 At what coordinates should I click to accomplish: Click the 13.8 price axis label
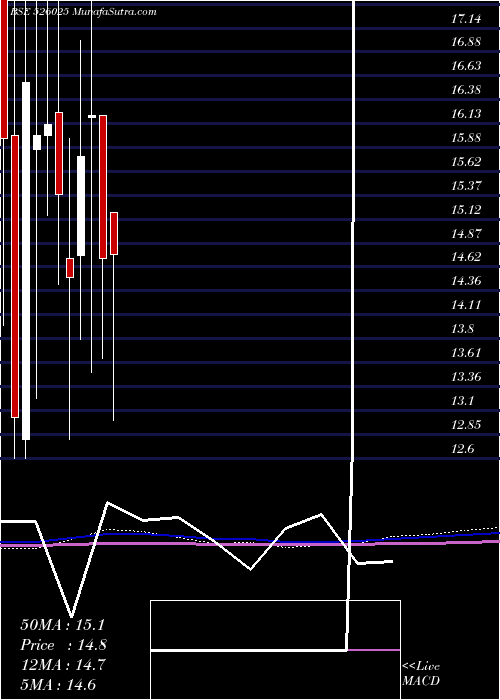click(x=462, y=329)
